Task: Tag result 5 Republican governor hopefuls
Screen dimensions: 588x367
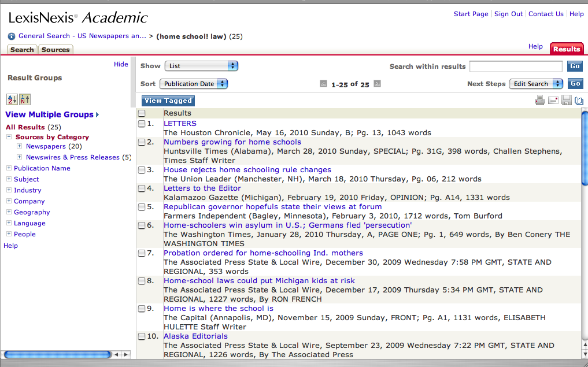Action: [x=142, y=207]
